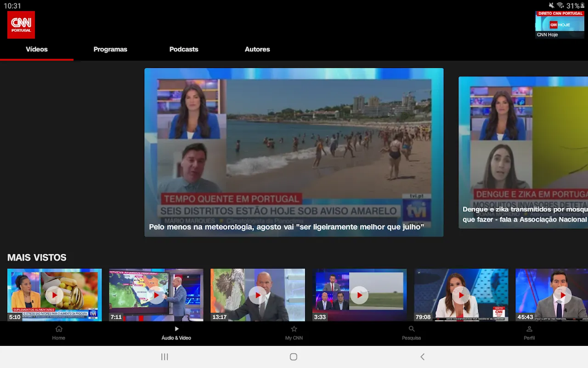Viewport: 588px width, 368px height.
Task: Click the 79:08 duration label
Action: coord(423,317)
